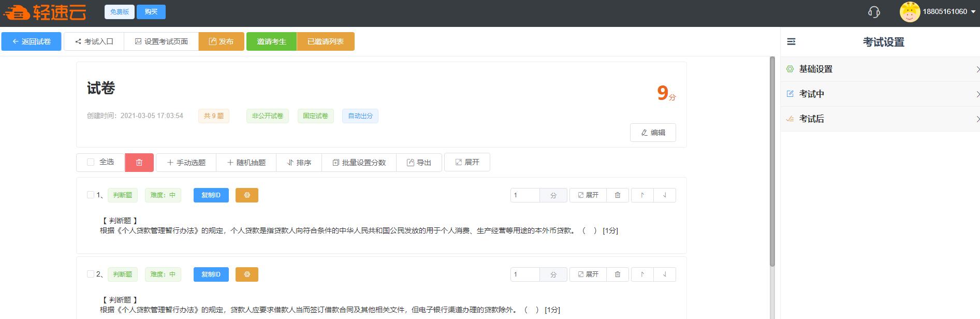
Task: Click the 试卷 title text
Action: (x=101, y=88)
